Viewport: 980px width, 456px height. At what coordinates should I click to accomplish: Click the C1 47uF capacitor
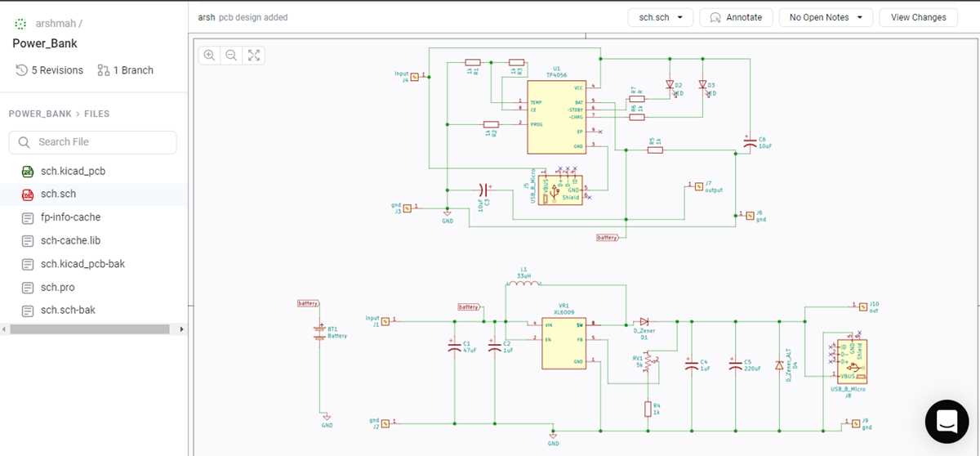[x=454, y=347]
